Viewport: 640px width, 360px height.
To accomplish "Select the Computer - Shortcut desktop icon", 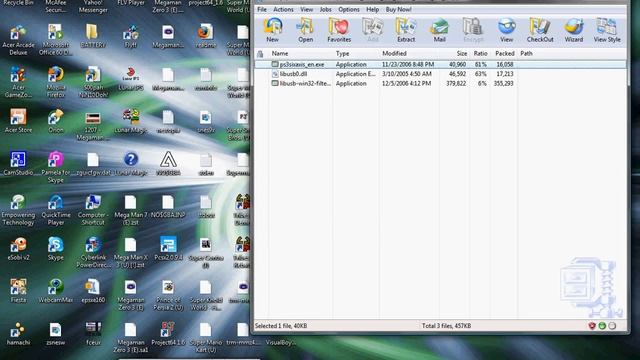I will pos(93,210).
